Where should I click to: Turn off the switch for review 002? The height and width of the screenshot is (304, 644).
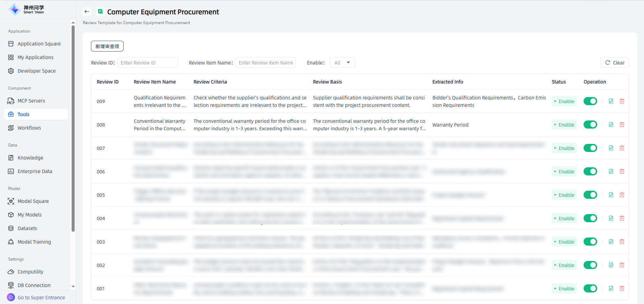click(590, 265)
